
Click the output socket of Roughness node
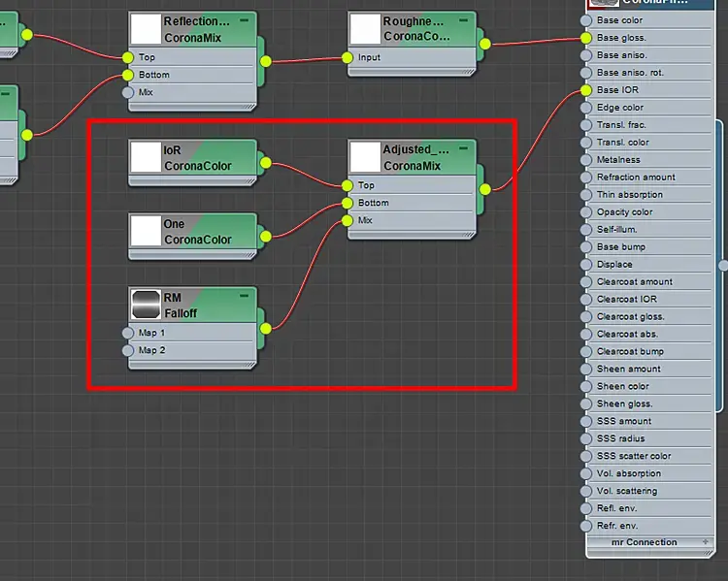[x=484, y=44]
